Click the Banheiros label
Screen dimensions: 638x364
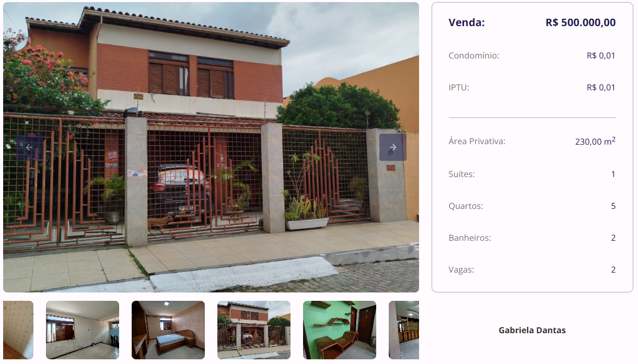[x=470, y=238]
